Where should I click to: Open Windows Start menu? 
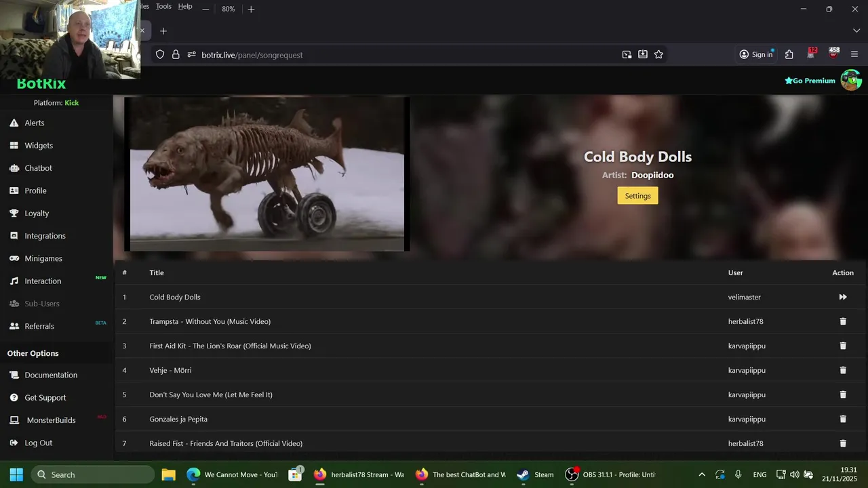(x=16, y=474)
